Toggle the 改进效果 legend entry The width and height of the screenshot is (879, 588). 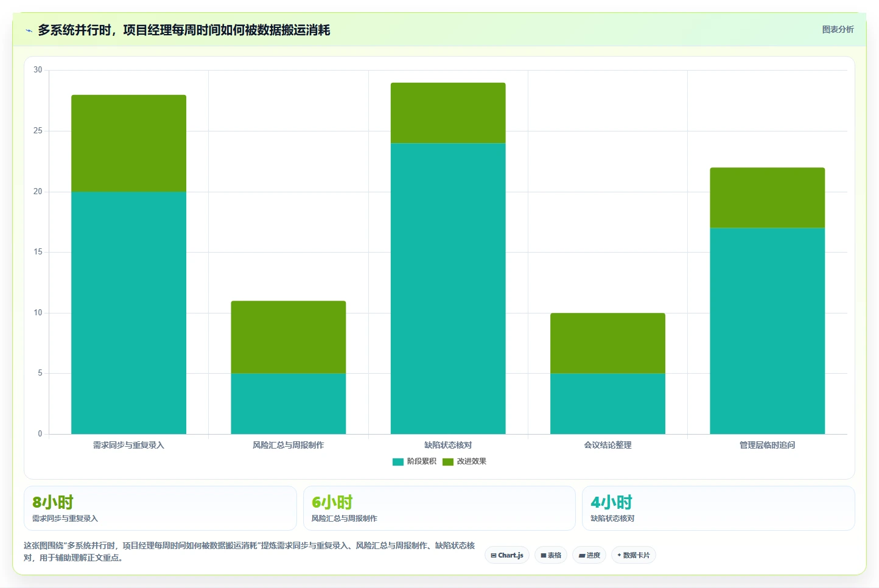[x=464, y=461]
